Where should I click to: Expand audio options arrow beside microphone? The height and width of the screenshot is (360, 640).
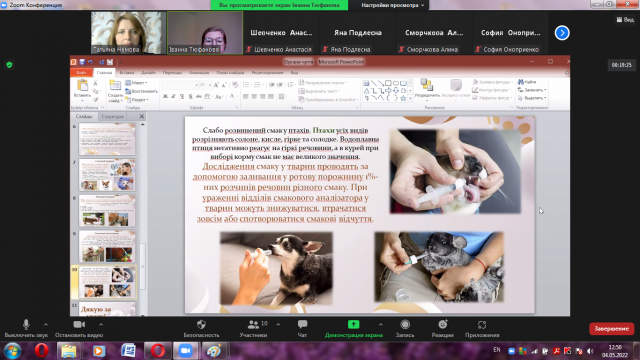click(46, 324)
